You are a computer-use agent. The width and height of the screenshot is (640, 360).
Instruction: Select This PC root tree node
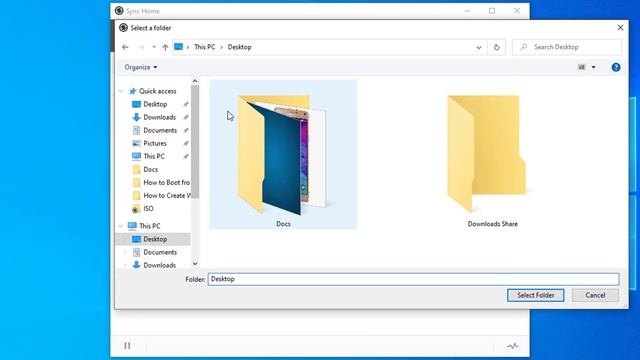(x=150, y=226)
